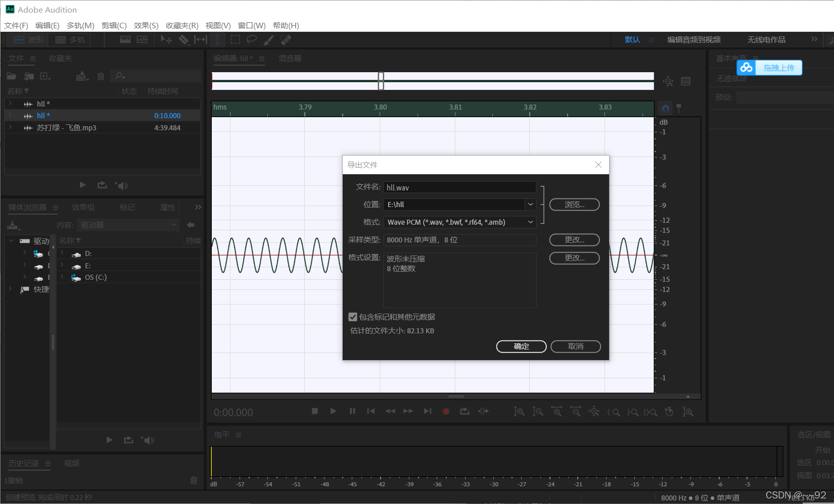
Task: Click the trash icon in Files panel
Action: [x=101, y=76]
